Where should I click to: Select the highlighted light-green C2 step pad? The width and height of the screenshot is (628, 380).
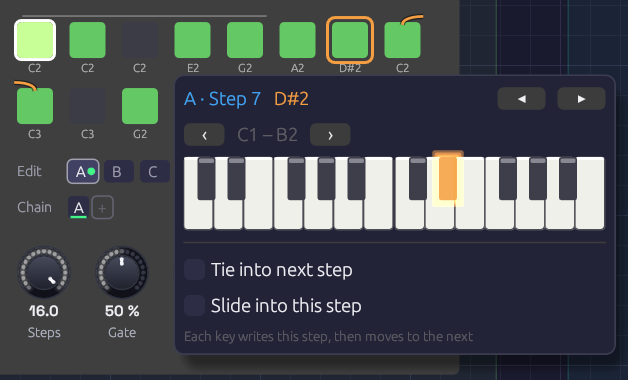tap(35, 40)
